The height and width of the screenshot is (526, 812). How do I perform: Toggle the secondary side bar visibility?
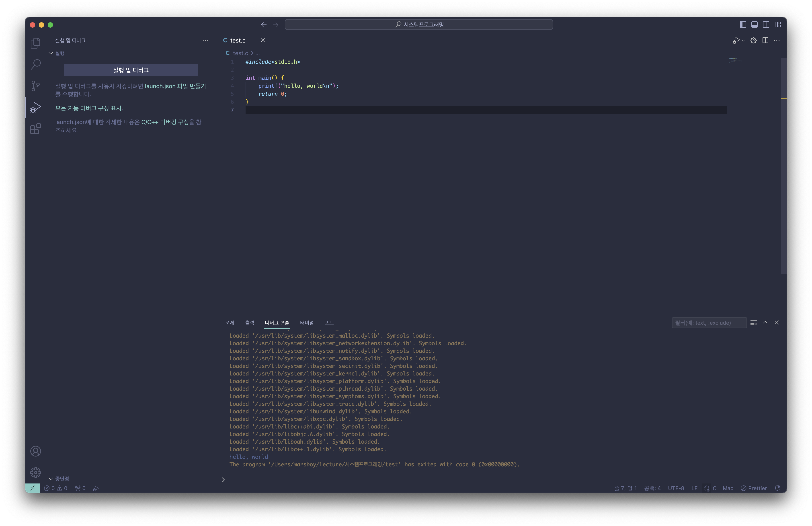point(766,24)
